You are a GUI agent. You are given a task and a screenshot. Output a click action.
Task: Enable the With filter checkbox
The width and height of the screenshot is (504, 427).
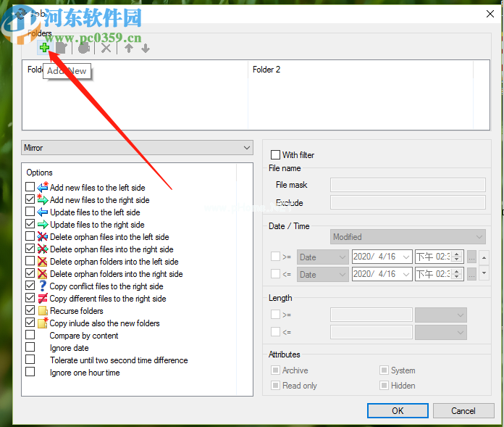coord(275,154)
